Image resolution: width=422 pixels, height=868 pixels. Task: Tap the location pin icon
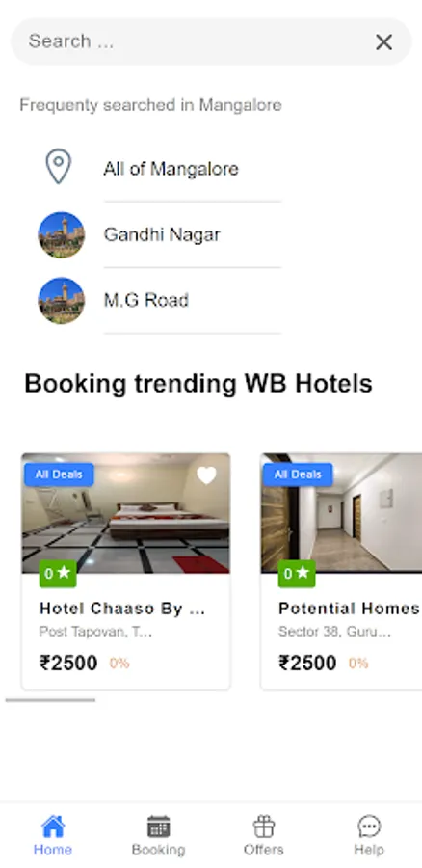click(59, 168)
